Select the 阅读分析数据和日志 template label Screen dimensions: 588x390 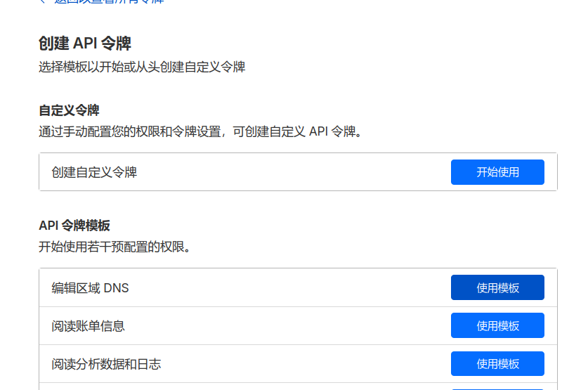click(106, 364)
